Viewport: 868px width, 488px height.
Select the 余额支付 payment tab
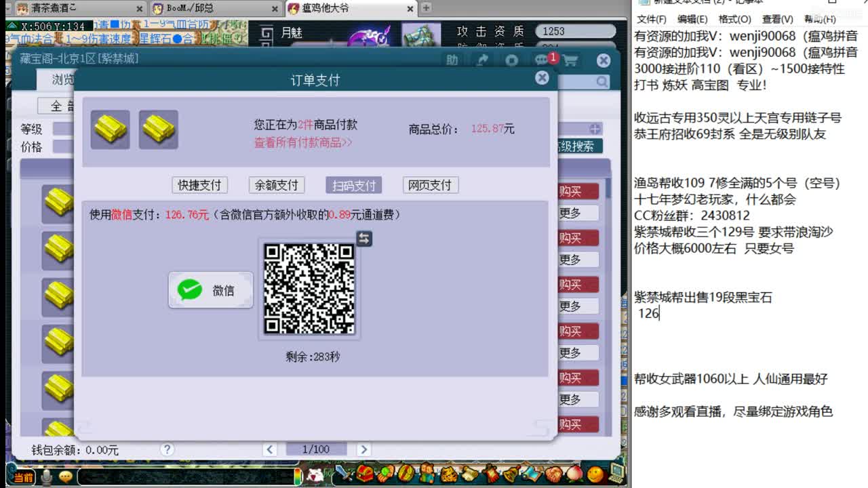[x=276, y=185]
